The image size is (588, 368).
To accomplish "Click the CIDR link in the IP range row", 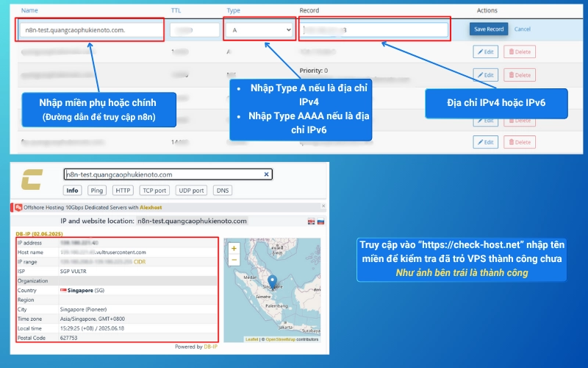I will pyautogui.click(x=140, y=262).
